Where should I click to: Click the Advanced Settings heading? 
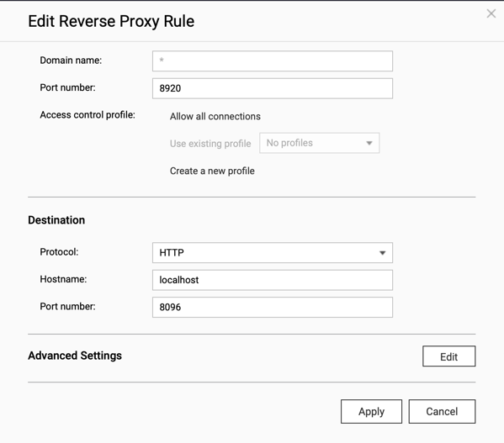75,356
